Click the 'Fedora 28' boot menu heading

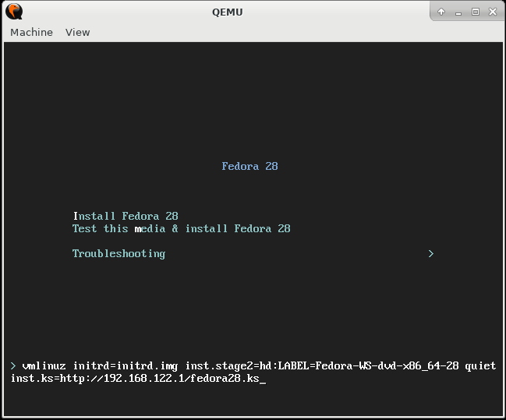pyautogui.click(x=249, y=166)
